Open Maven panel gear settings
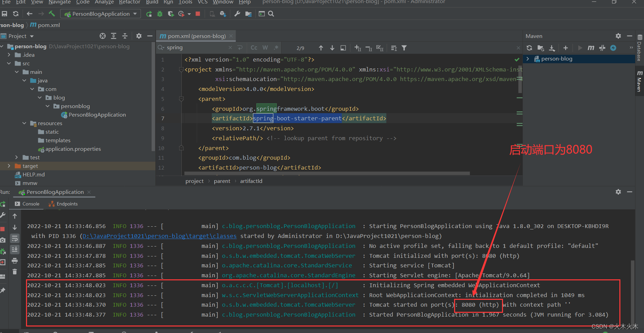 [x=618, y=36]
